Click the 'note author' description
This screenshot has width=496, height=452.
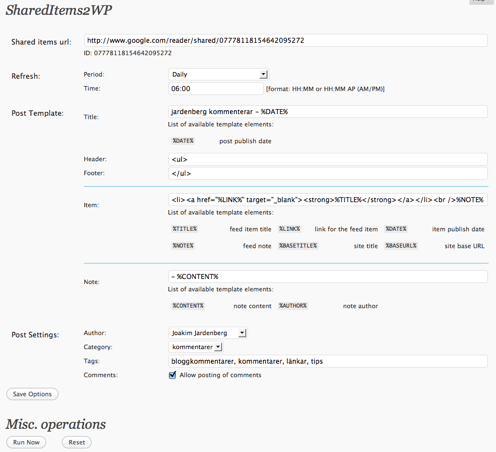360,306
